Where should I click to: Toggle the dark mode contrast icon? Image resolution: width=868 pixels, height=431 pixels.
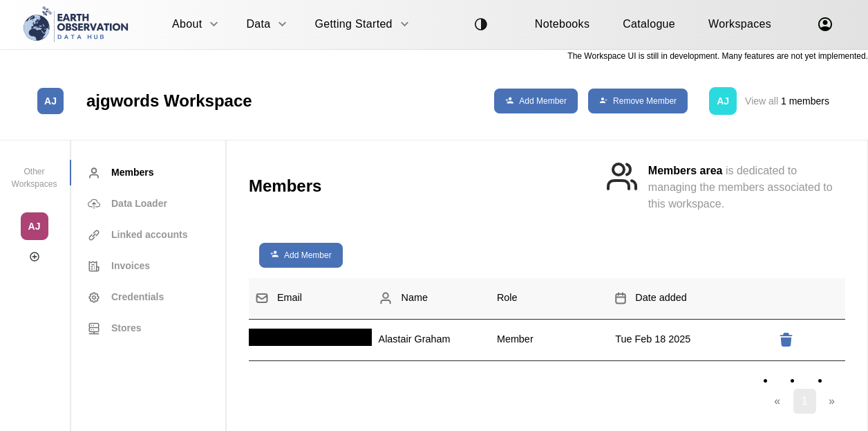[481, 24]
